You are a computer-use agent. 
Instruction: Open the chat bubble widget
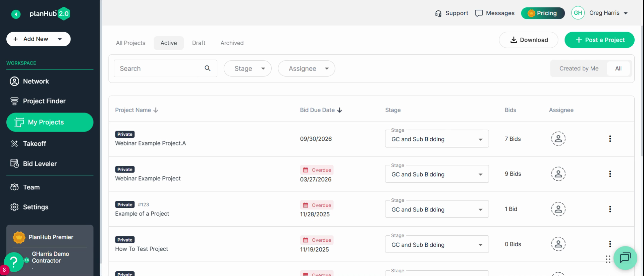625,258
